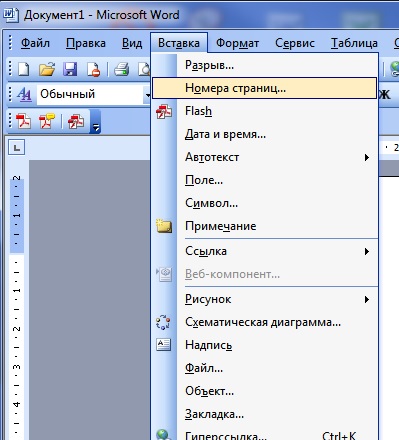Image resolution: width=399 pixels, height=440 pixels.
Task: Click the Styles and Formatting AA icon
Action: [x=24, y=94]
